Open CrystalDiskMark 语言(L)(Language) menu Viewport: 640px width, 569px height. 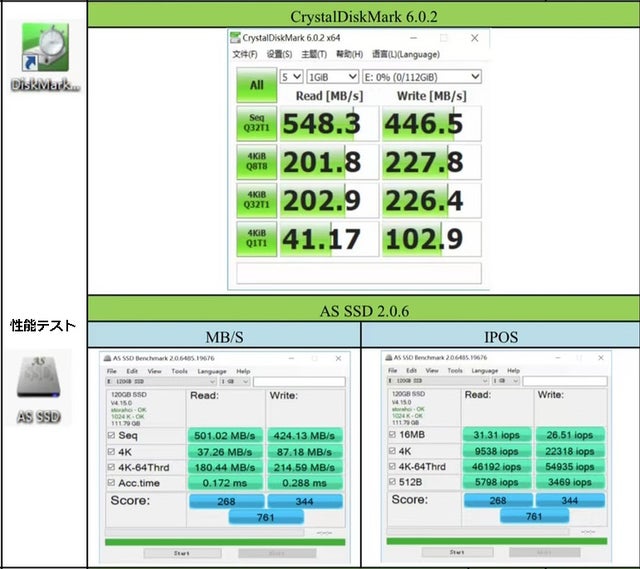[x=406, y=54]
